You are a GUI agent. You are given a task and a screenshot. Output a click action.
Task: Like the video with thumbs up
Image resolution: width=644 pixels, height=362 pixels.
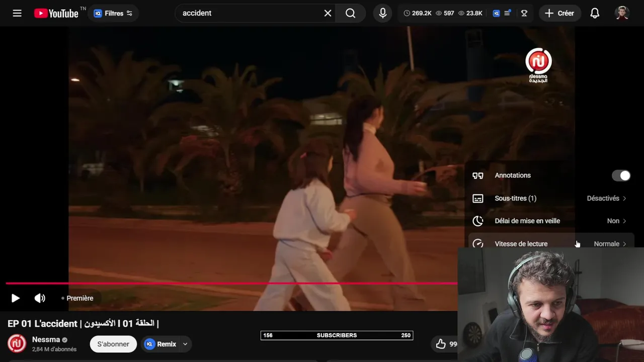click(441, 344)
